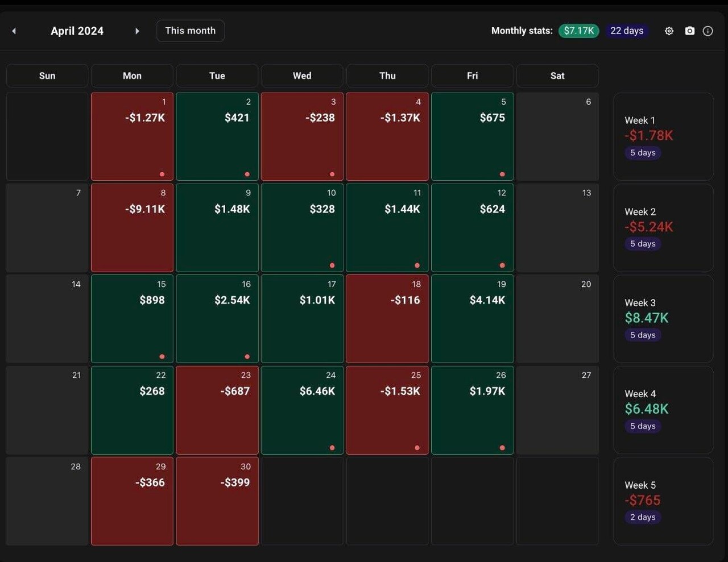This screenshot has width=728, height=562.
Task: Open April 10 cell showing $328
Action: [x=302, y=228]
